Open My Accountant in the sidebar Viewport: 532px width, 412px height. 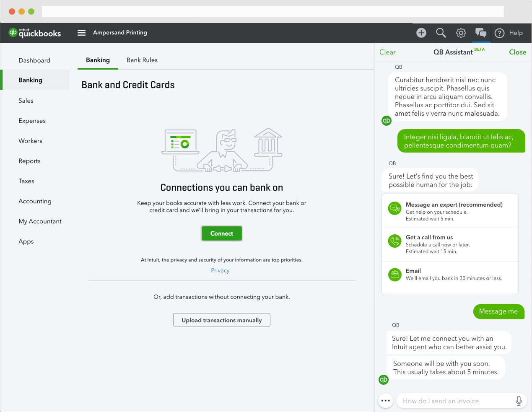pos(40,221)
